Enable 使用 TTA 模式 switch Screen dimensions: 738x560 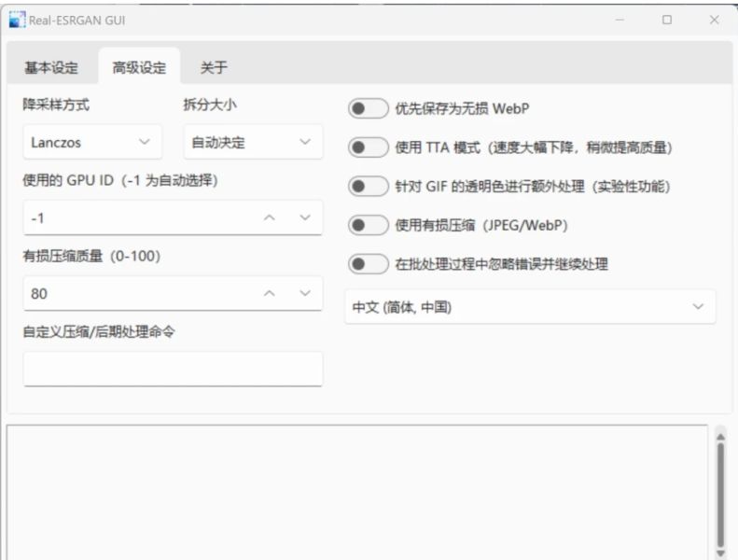(368, 147)
